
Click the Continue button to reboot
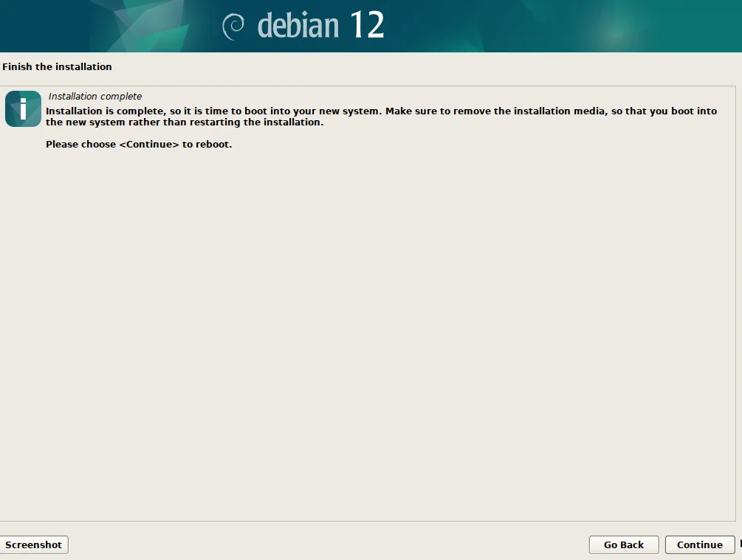[699, 545]
